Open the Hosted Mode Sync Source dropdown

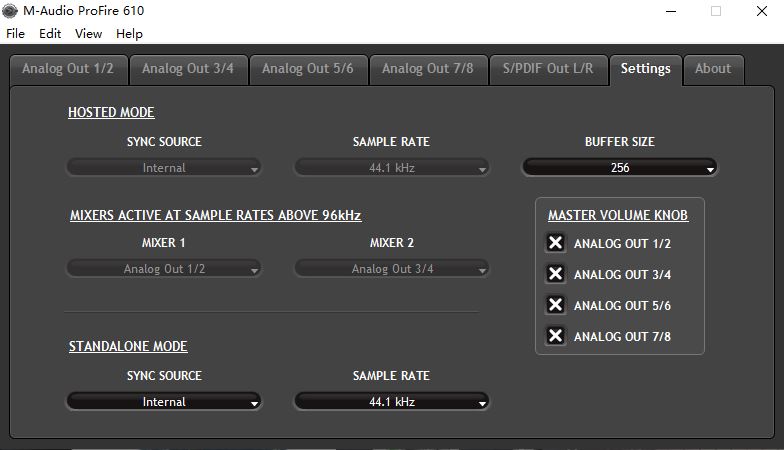coord(164,168)
